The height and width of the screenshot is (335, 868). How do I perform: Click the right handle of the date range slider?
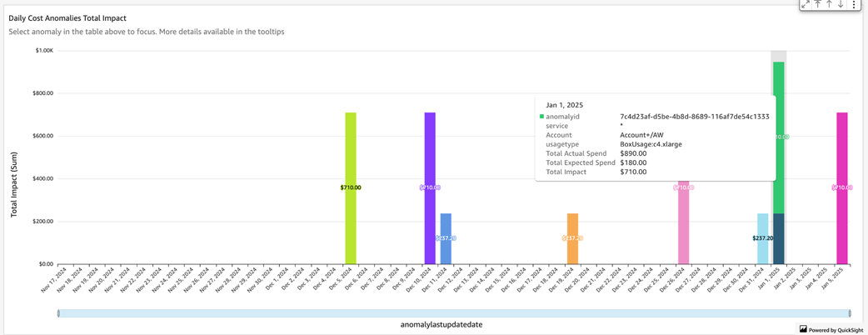point(850,313)
